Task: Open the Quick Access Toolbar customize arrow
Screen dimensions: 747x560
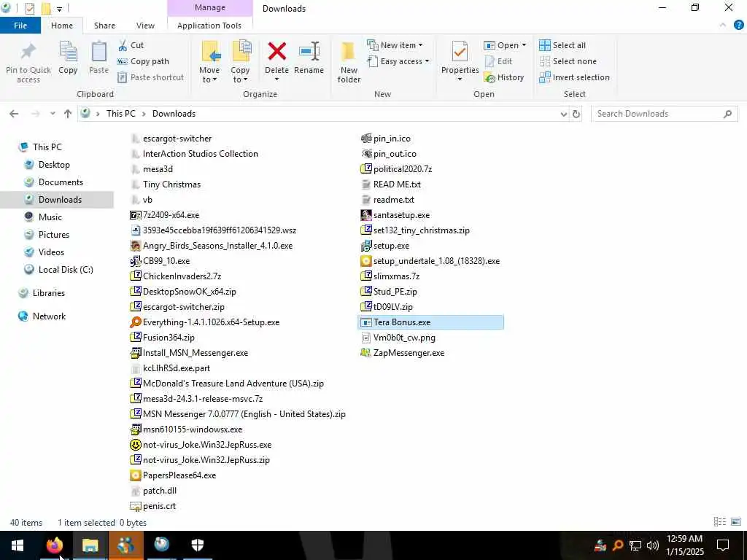Action: click(x=59, y=9)
